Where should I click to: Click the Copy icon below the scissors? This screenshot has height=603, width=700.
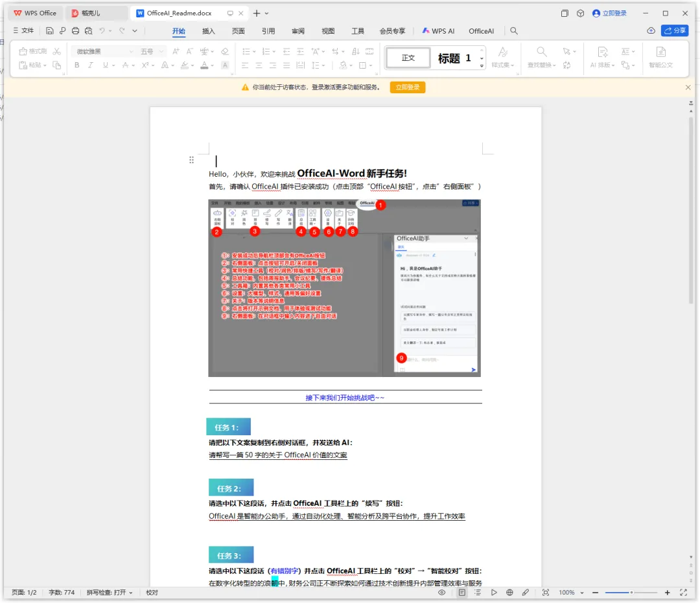(56, 65)
